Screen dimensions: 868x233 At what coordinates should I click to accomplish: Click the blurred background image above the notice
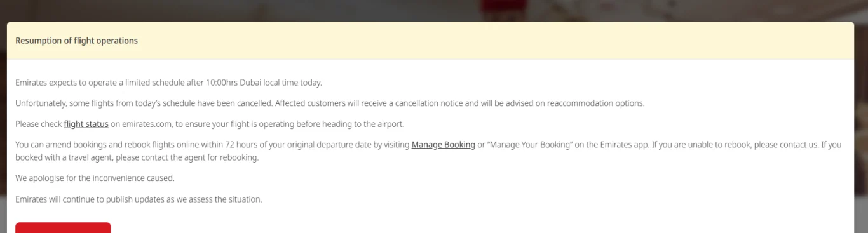[x=434, y=10]
